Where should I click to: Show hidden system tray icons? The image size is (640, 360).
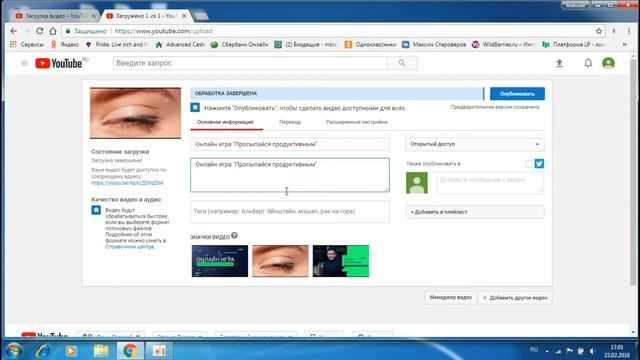(x=547, y=351)
